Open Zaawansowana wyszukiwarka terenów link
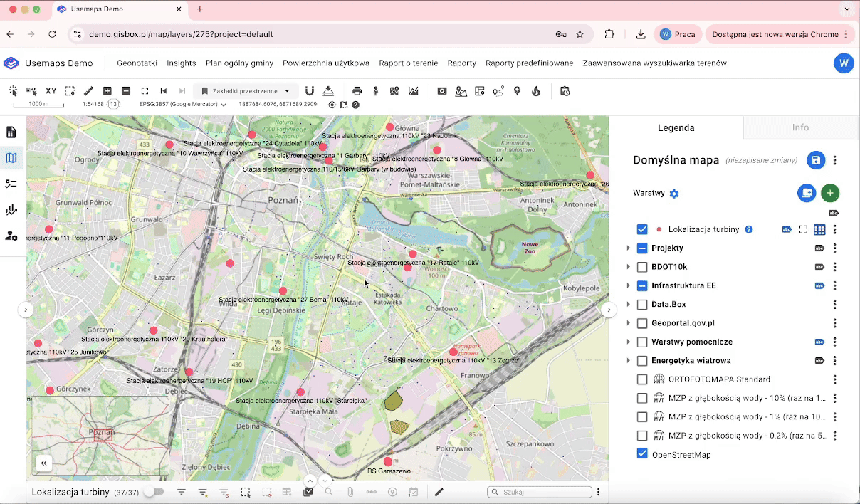 pyautogui.click(x=654, y=63)
